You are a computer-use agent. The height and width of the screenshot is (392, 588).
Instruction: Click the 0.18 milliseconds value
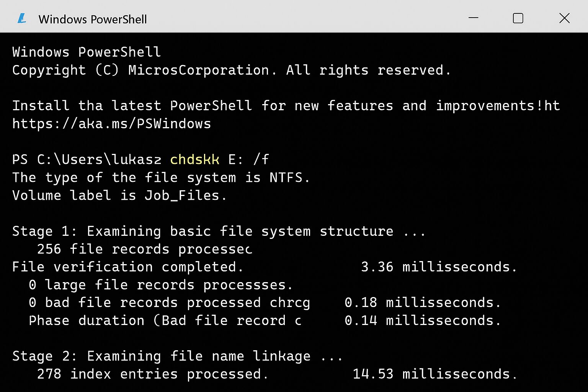click(422, 302)
